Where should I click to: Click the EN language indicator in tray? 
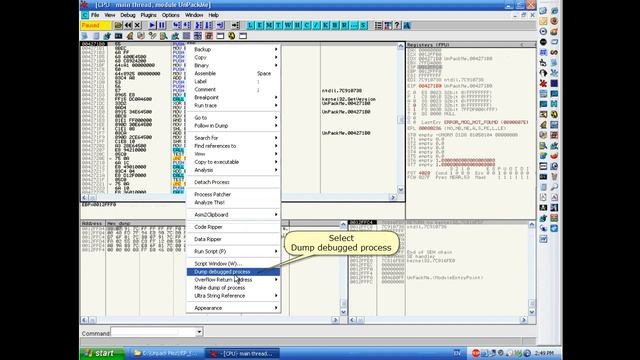pyautogui.click(x=457, y=353)
